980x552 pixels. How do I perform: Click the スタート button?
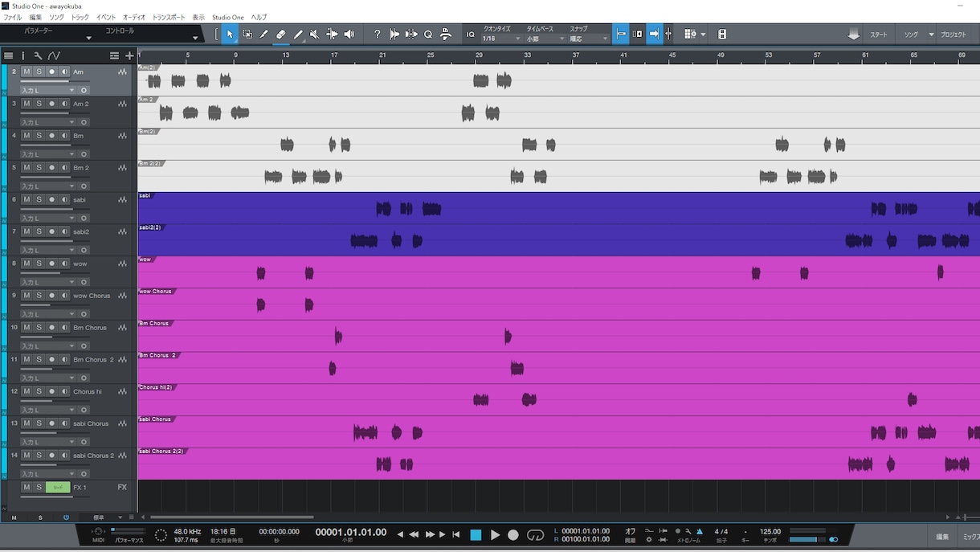pos(879,35)
